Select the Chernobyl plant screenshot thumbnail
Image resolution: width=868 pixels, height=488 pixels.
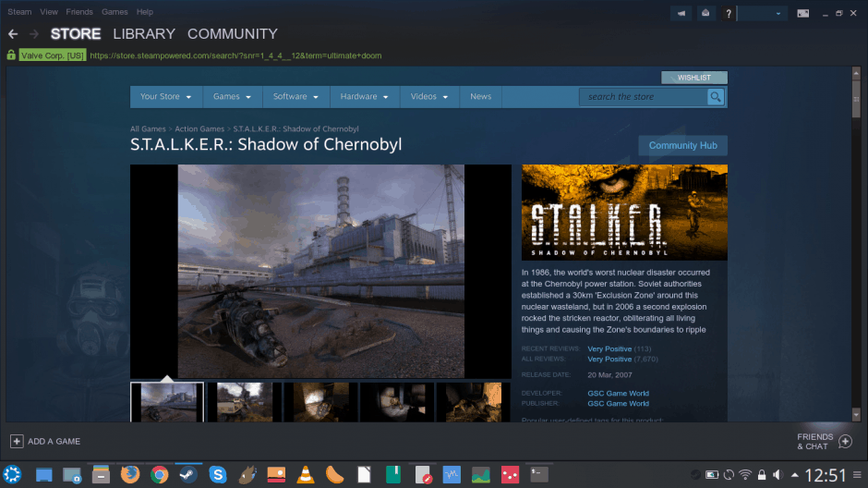[x=167, y=402]
